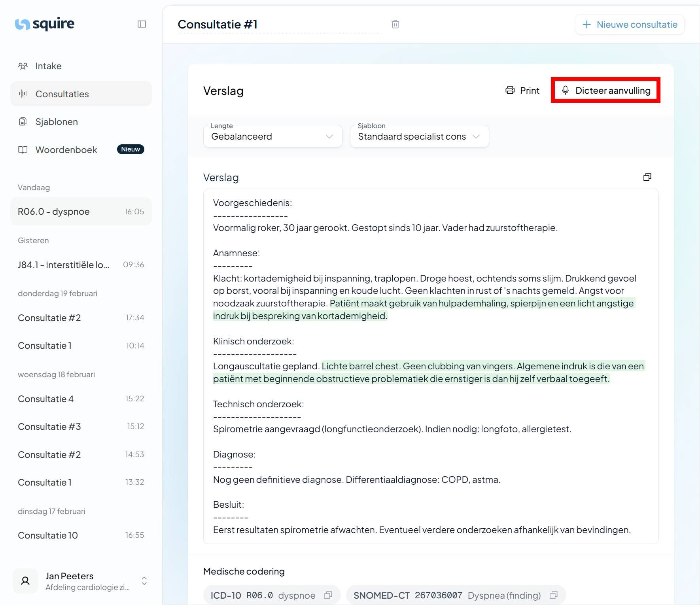Viewport: 700px width, 605px height.
Task: Copy the Verslag text with the copy icon
Action: [647, 177]
